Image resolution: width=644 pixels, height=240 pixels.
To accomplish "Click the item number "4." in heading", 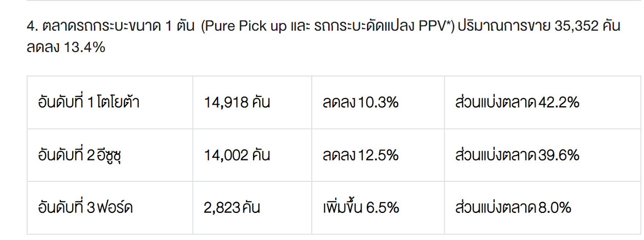I will [32, 27].
